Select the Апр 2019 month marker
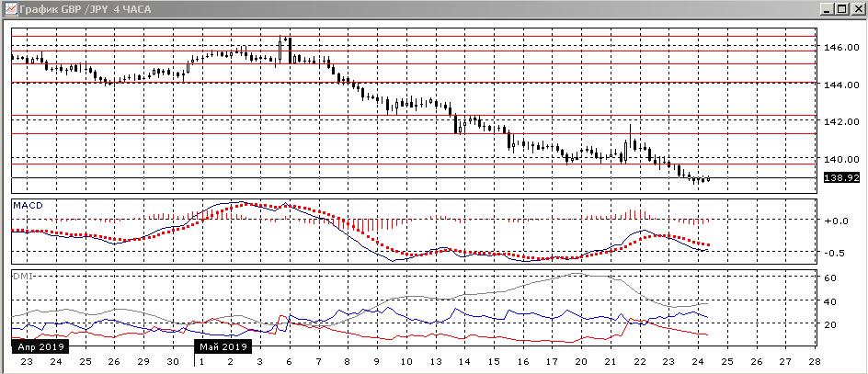Image resolution: width=868 pixels, height=374 pixels. pos(37,347)
